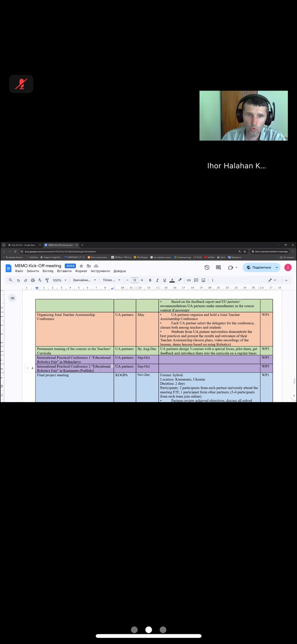Click the search menus magnifier icon

pyautogui.click(x=10, y=280)
